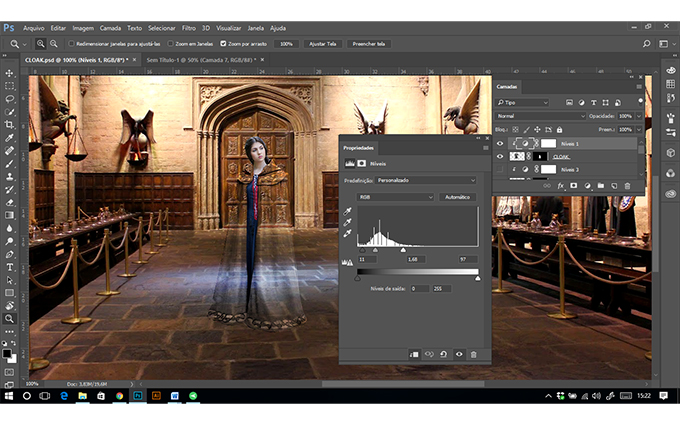Select the Move tool
The height and width of the screenshot is (425, 680).
(9, 73)
